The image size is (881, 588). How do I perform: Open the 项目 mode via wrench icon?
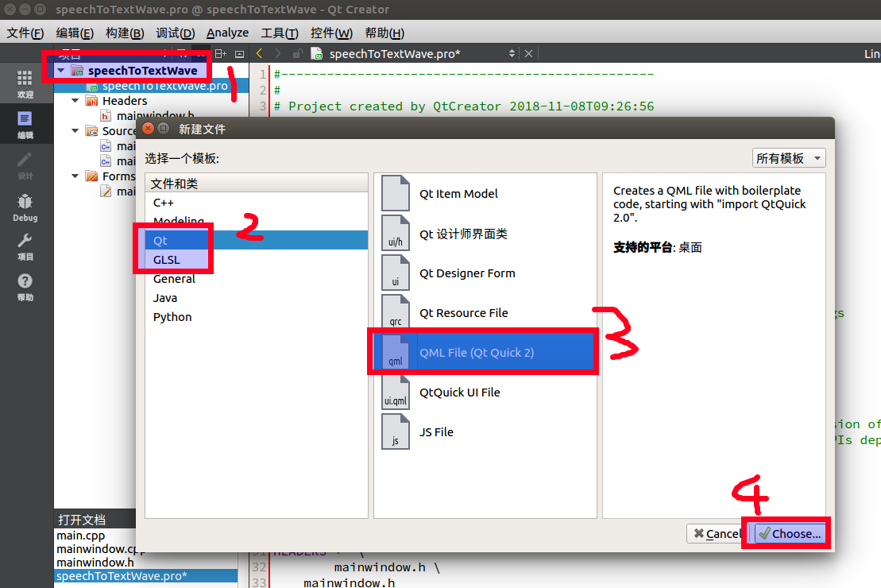25,246
